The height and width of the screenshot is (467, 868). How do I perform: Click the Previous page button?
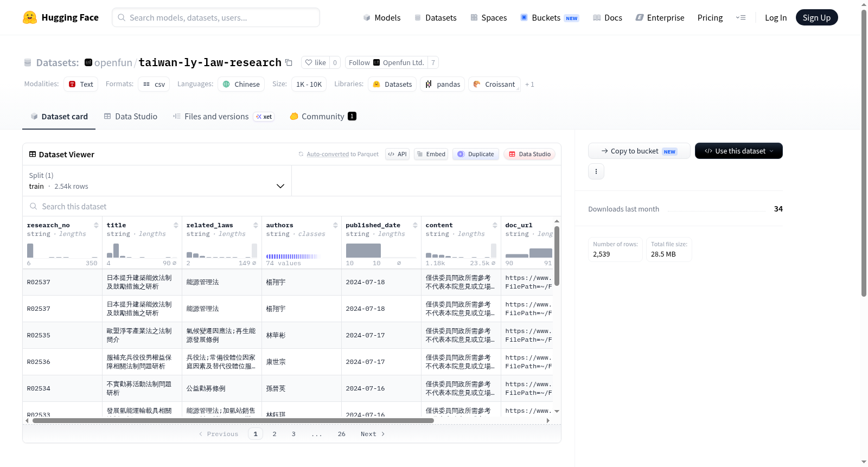[x=219, y=434]
